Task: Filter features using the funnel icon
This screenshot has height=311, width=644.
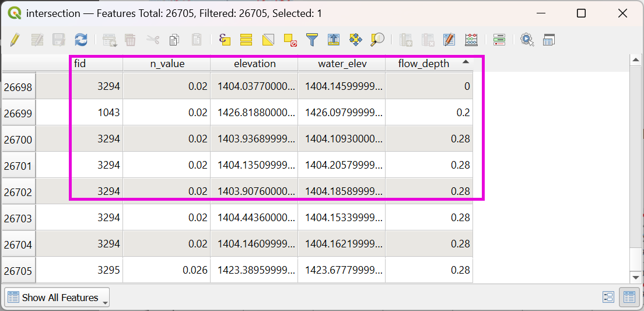Action: 313,40
